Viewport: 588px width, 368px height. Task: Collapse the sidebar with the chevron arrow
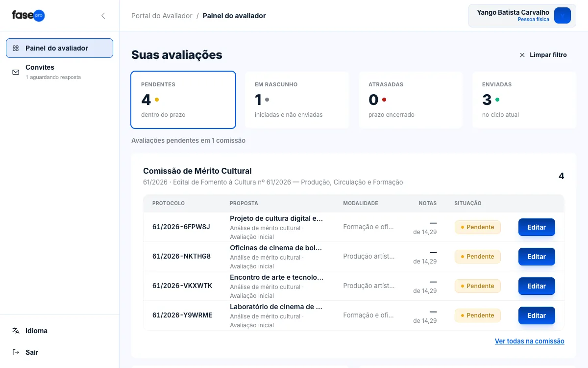pyautogui.click(x=103, y=16)
